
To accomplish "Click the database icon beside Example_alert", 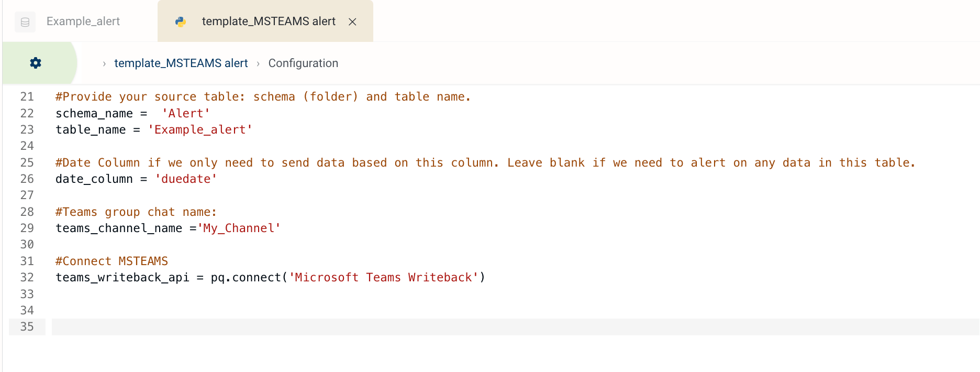I will [x=25, y=22].
